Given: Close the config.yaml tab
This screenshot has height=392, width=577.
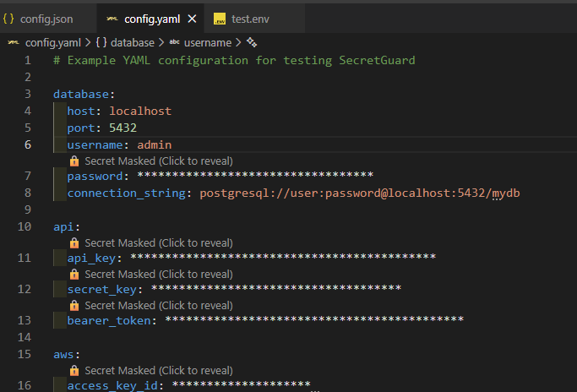Looking at the screenshot, I should (x=192, y=19).
